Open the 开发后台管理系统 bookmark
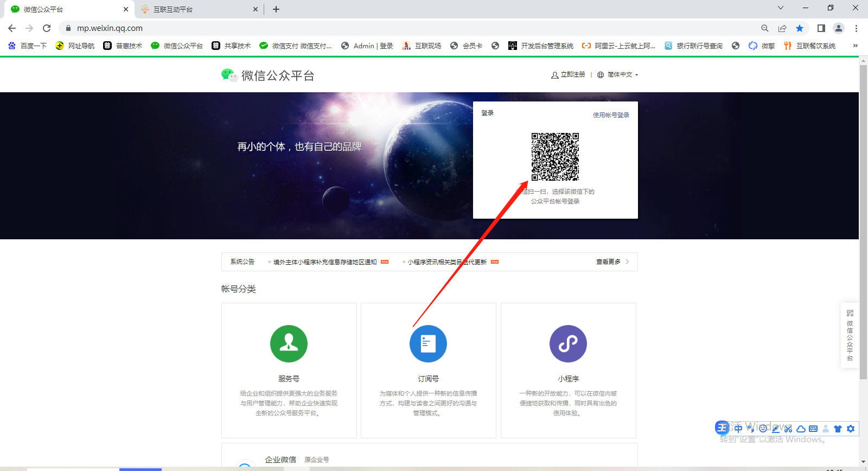 (x=541, y=46)
